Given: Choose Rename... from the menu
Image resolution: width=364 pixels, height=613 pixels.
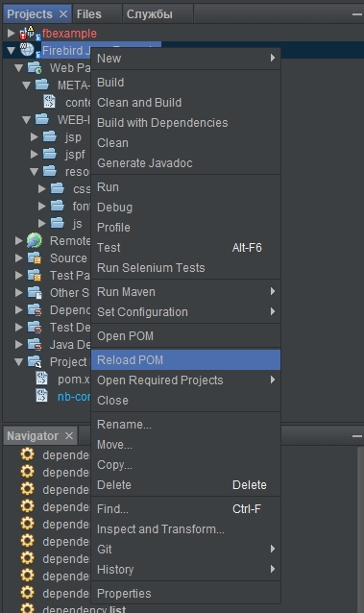Looking at the screenshot, I should [185, 425].
